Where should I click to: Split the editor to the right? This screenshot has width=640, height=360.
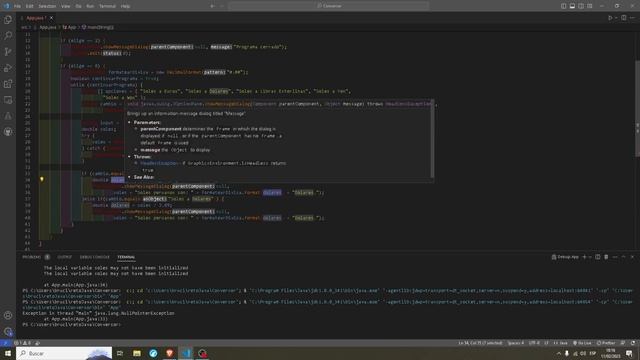pyautogui.click(x=624, y=18)
